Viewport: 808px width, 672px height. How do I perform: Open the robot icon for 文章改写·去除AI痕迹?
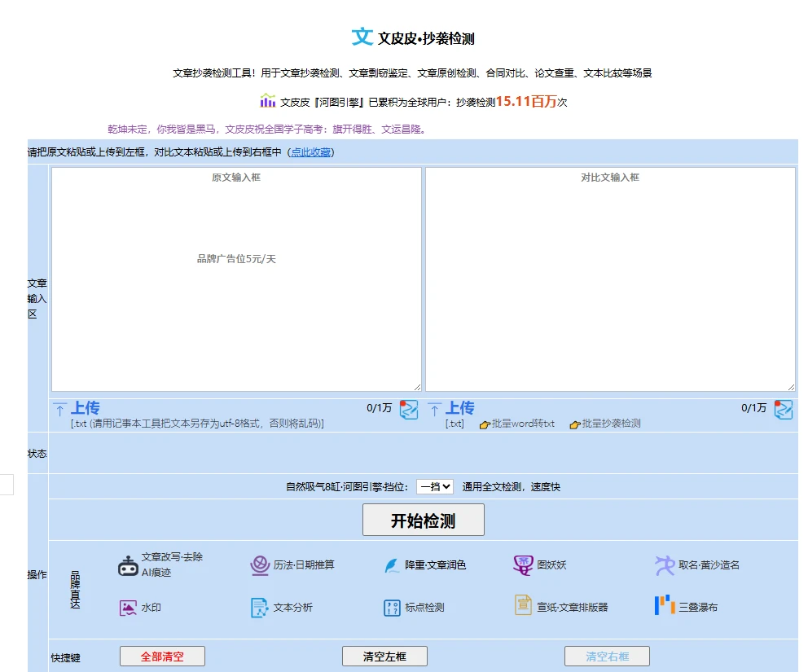tap(128, 566)
